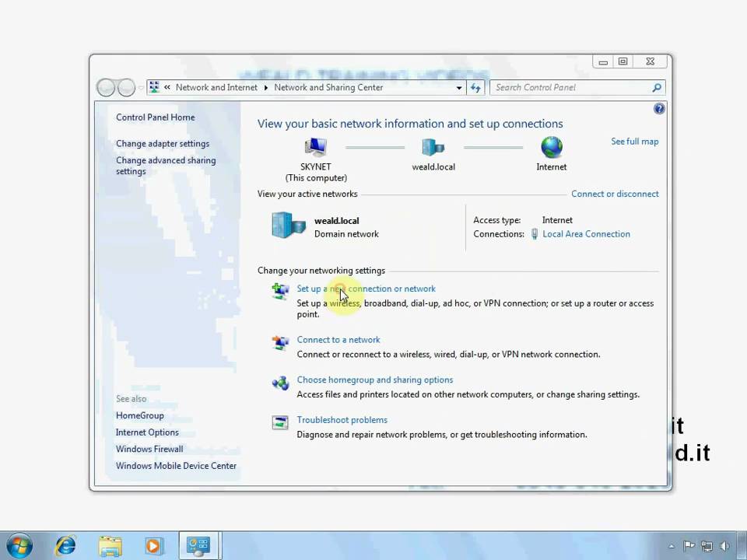
Task: Open Internet Options under See also
Action: click(x=147, y=432)
